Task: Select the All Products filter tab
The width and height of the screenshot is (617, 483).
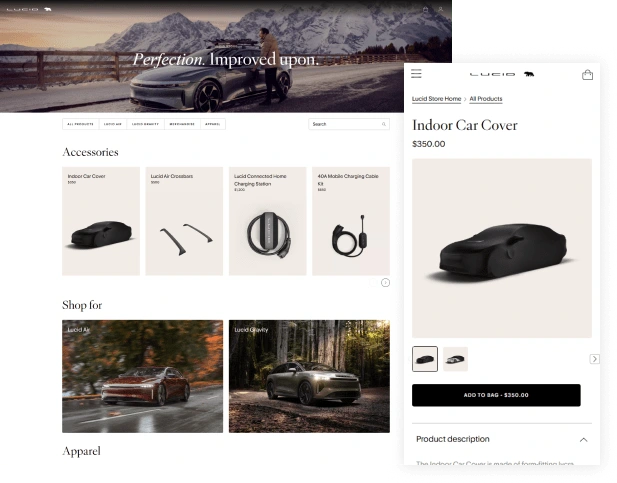Action: (81, 124)
